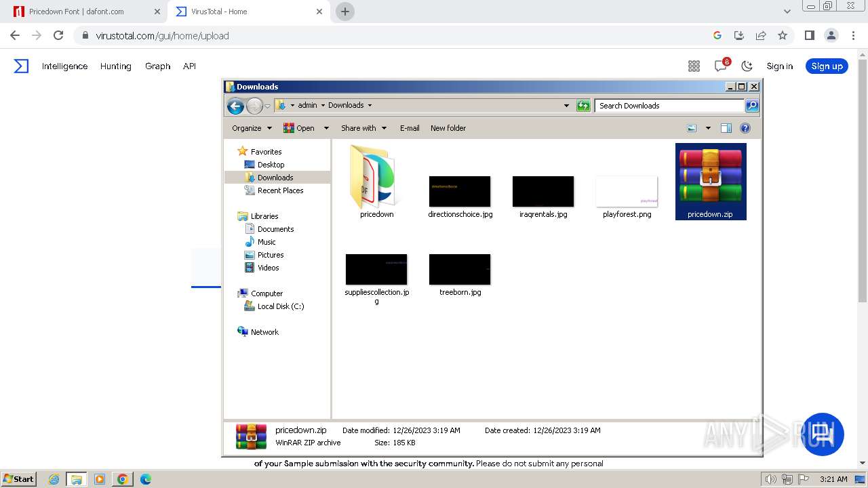Select pricedown.zip WinRAR archive
The height and width of the screenshot is (488, 868).
710,181
